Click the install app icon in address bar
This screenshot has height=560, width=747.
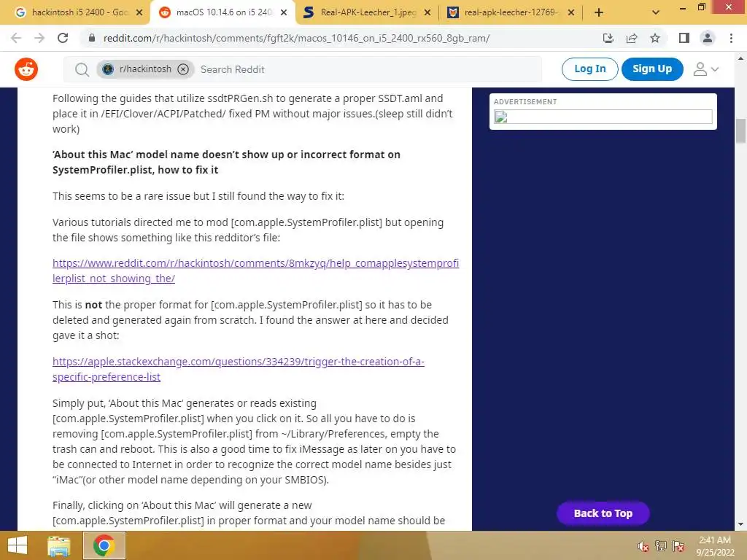[x=608, y=38]
